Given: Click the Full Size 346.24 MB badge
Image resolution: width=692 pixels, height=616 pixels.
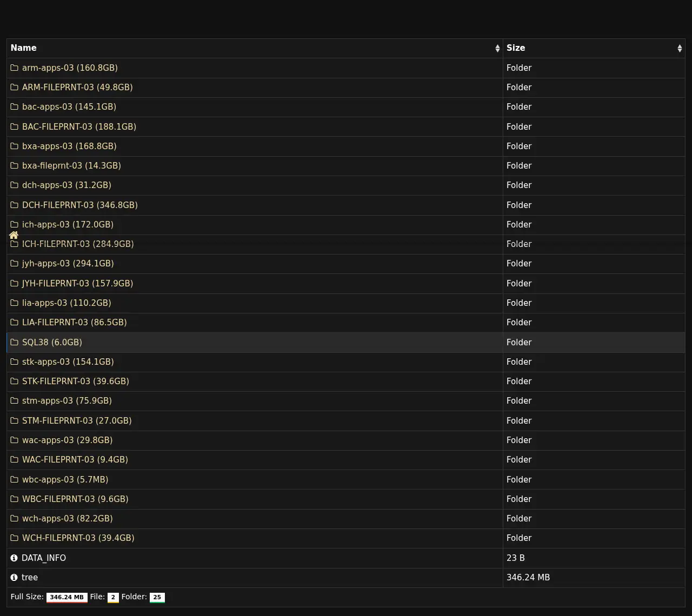Looking at the screenshot, I should tap(66, 597).
